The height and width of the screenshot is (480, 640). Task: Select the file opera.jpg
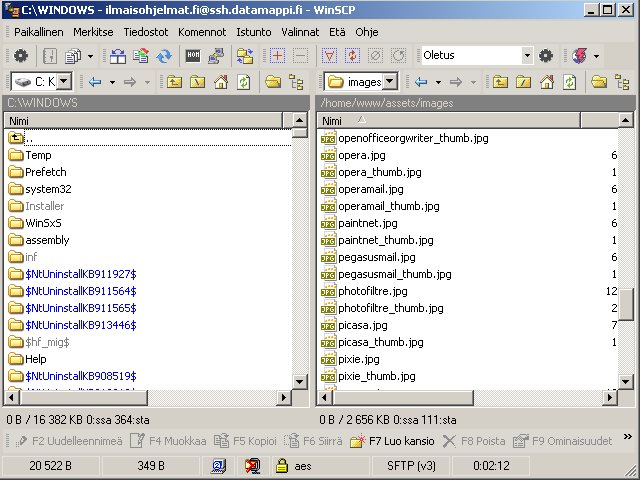coord(353,156)
